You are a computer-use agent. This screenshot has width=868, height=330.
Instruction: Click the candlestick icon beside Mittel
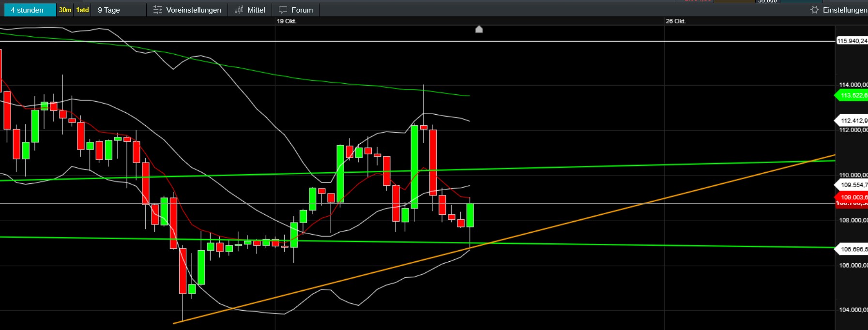click(239, 10)
